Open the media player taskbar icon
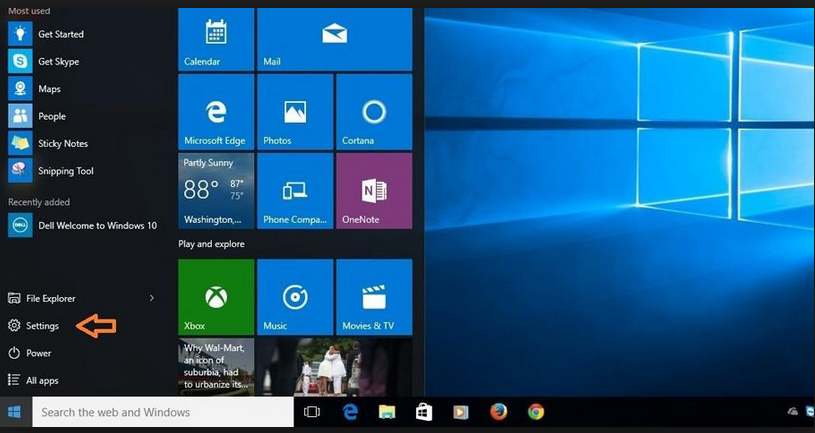 point(461,412)
